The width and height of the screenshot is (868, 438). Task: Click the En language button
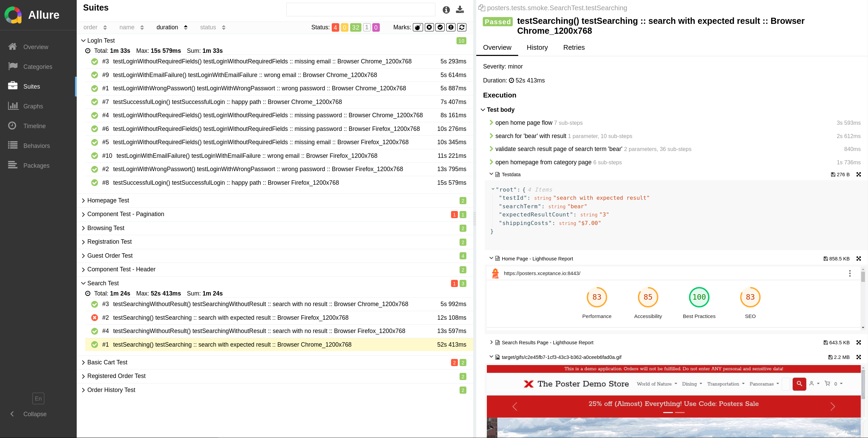tap(38, 398)
